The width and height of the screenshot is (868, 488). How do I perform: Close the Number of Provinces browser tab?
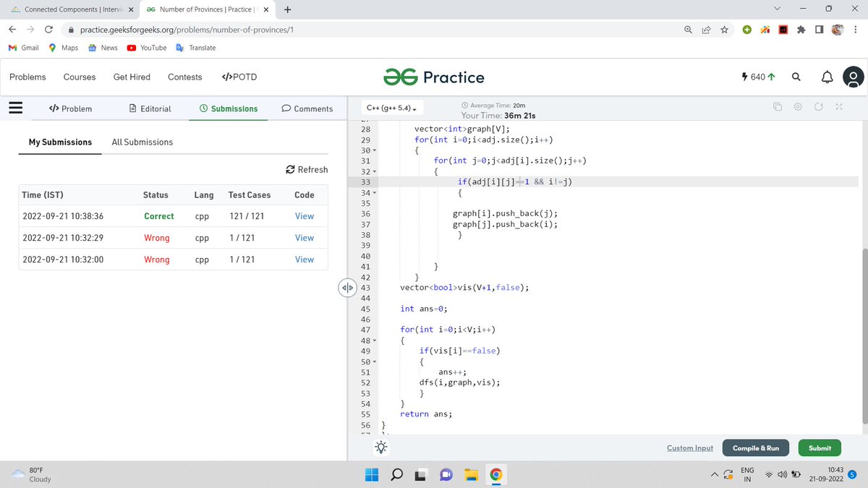pyautogui.click(x=265, y=9)
